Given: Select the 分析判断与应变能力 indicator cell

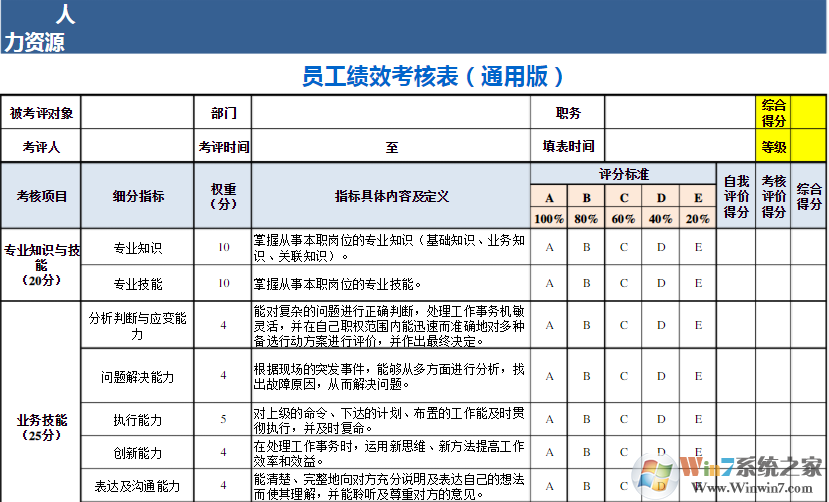Looking at the screenshot, I should coord(137,326).
